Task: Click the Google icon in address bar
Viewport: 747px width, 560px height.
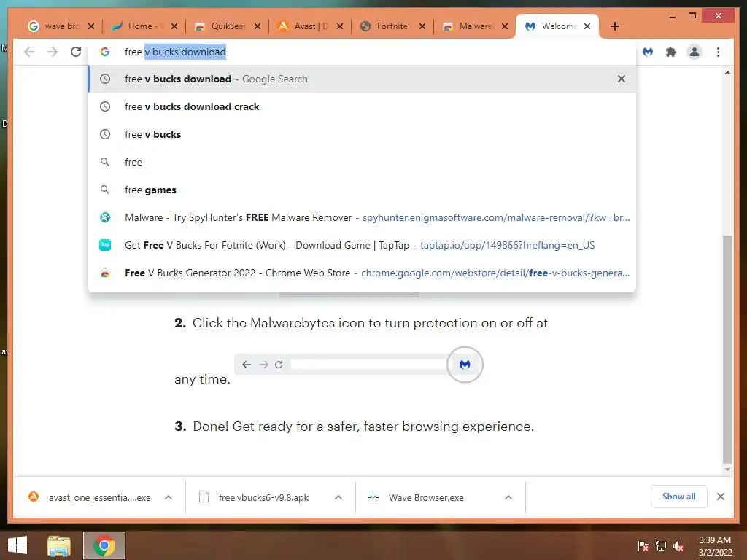Action: [105, 52]
